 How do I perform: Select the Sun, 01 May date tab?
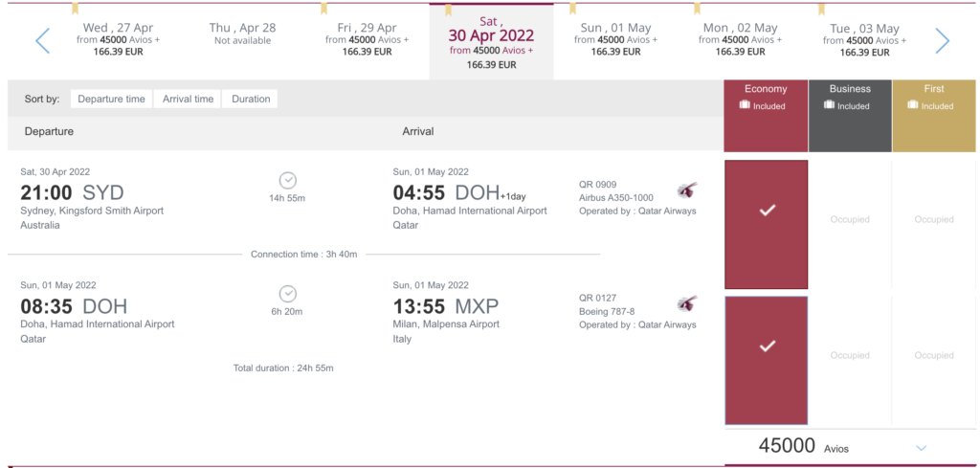(615, 39)
